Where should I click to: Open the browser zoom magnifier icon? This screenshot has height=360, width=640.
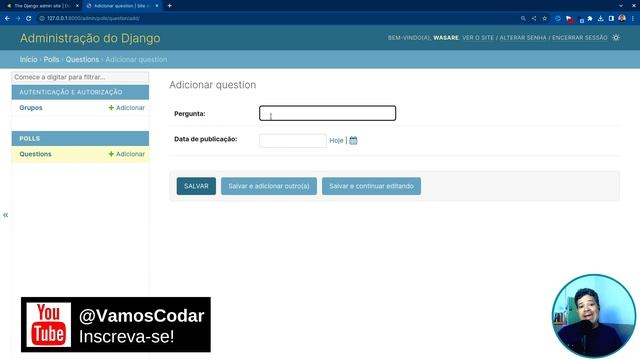(x=523, y=18)
